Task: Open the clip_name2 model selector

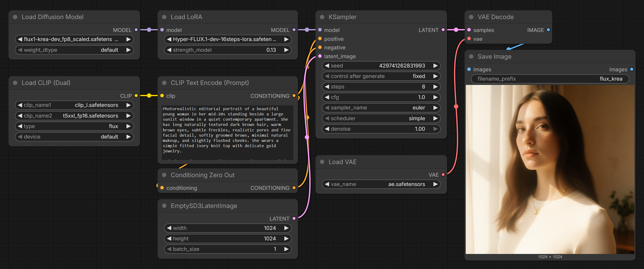Action: (74, 116)
